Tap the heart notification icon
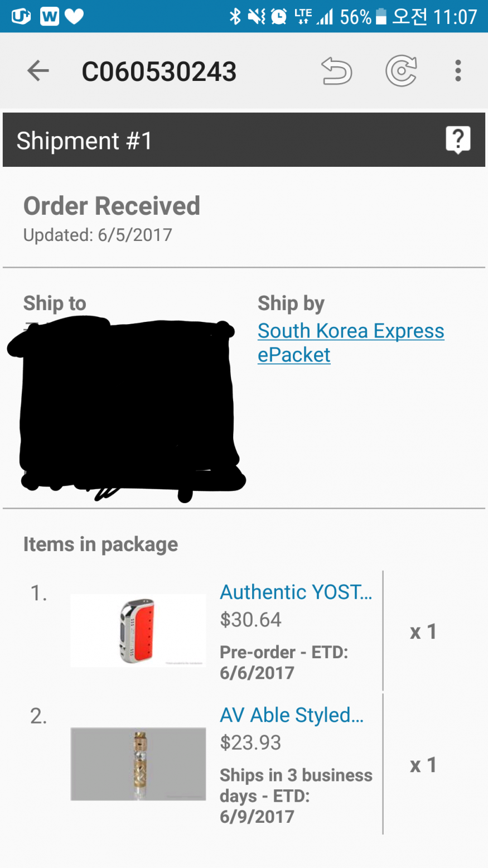 coord(74,17)
